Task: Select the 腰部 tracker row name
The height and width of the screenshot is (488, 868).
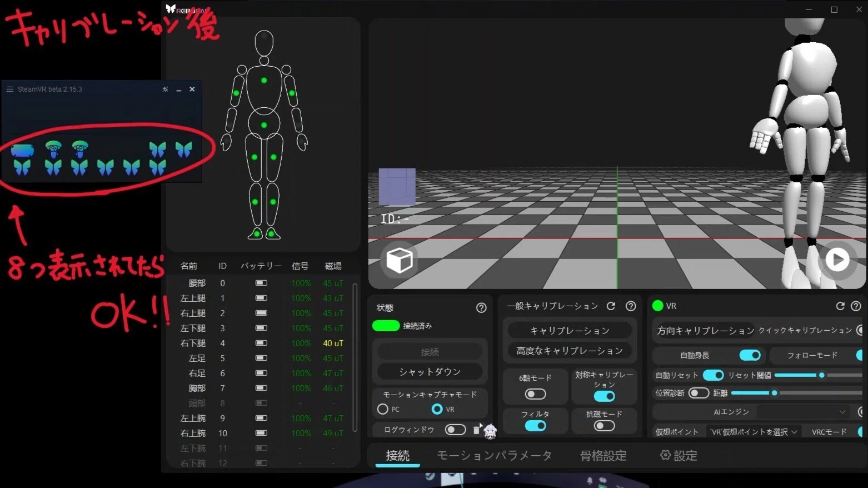Action: (197, 283)
